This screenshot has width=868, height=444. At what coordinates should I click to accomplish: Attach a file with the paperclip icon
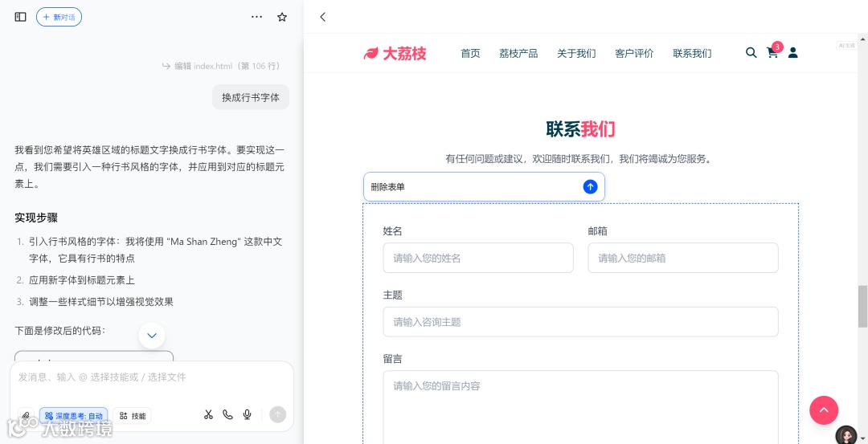tap(26, 415)
